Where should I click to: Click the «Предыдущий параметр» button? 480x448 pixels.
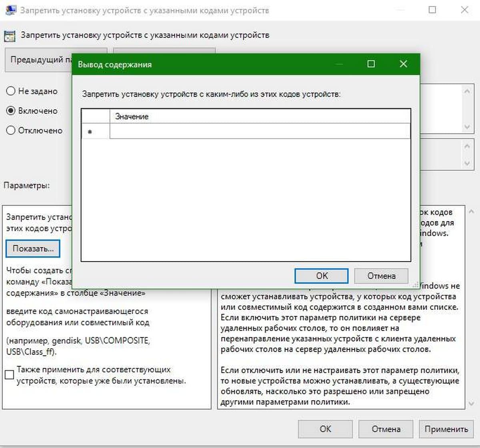pos(38,60)
